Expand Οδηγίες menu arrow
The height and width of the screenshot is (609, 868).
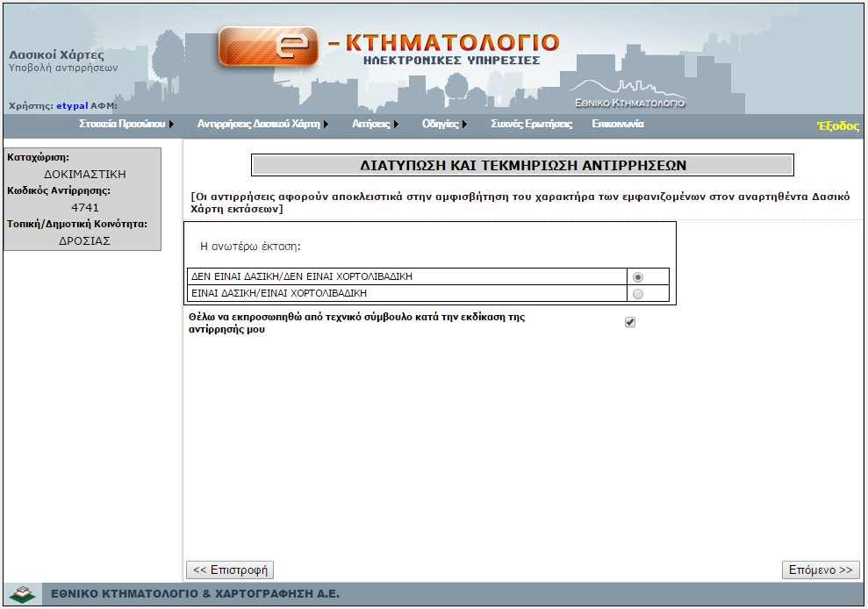coord(464,124)
